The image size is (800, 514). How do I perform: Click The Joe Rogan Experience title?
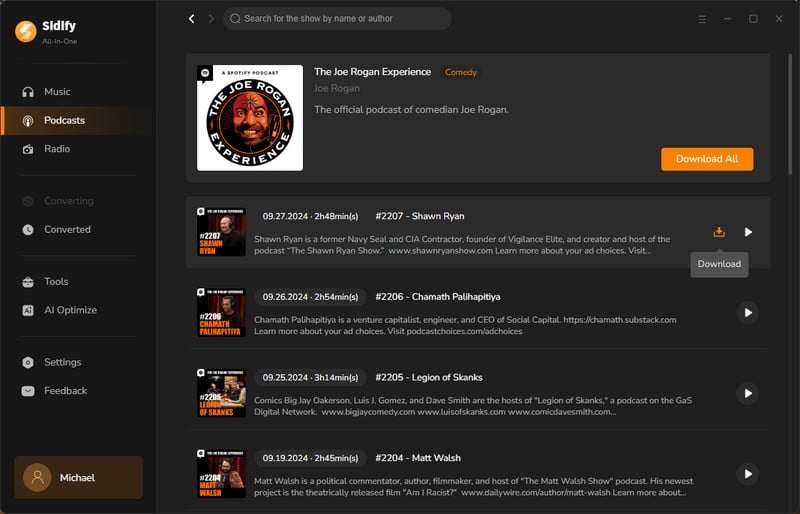[x=372, y=72]
